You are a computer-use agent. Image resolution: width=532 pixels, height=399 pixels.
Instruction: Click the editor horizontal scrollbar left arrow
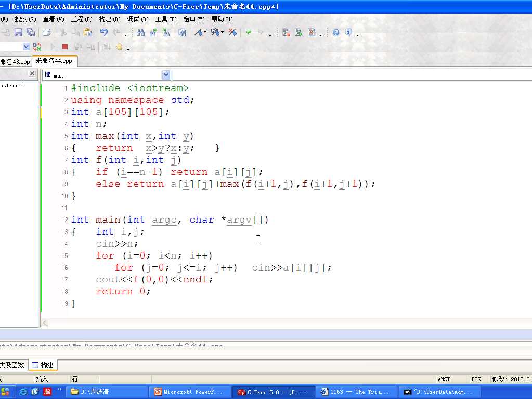pyautogui.click(x=45, y=323)
